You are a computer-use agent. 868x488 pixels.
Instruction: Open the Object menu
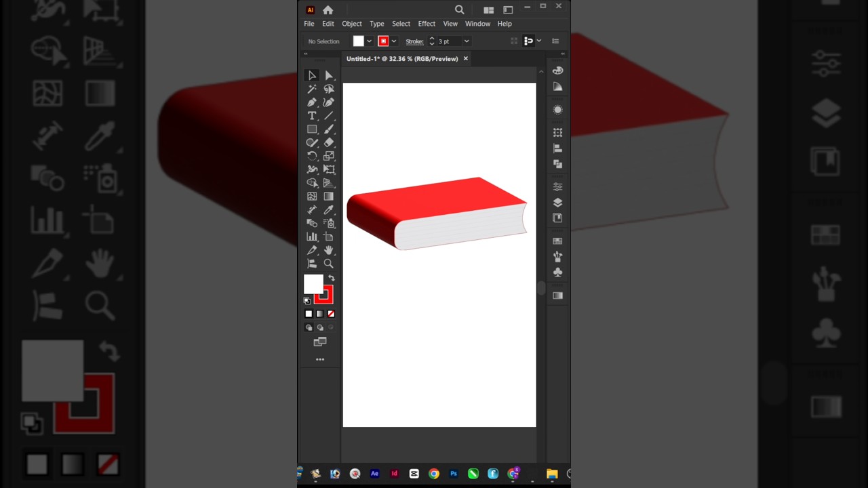point(352,24)
